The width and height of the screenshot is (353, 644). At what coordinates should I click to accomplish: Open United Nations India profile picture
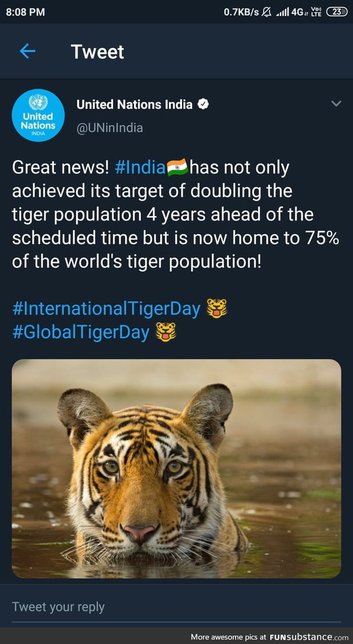pyautogui.click(x=38, y=115)
